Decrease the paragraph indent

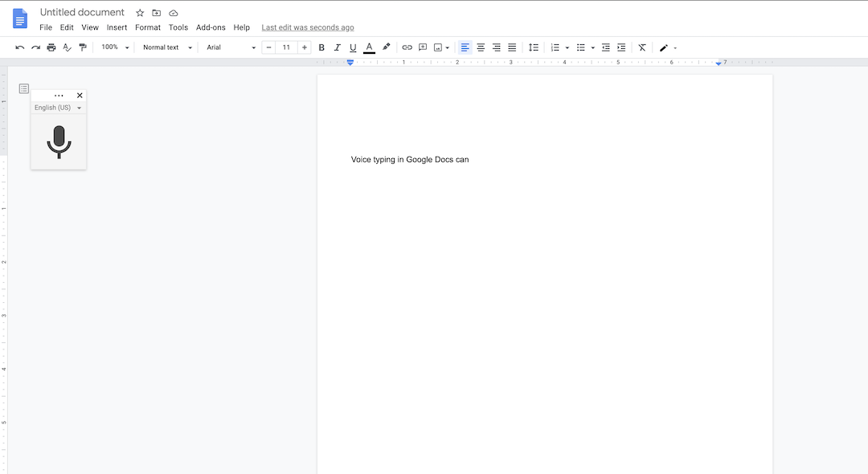(606, 47)
